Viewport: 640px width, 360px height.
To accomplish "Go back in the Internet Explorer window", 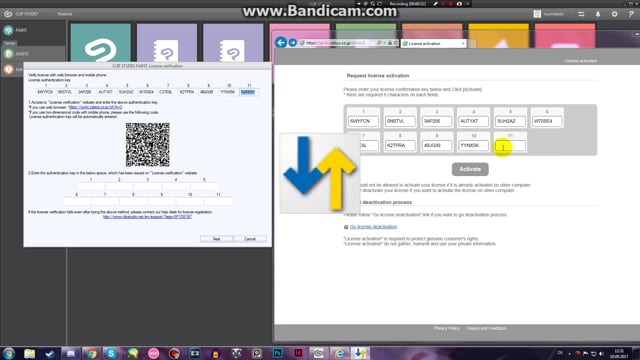I will click(x=281, y=42).
